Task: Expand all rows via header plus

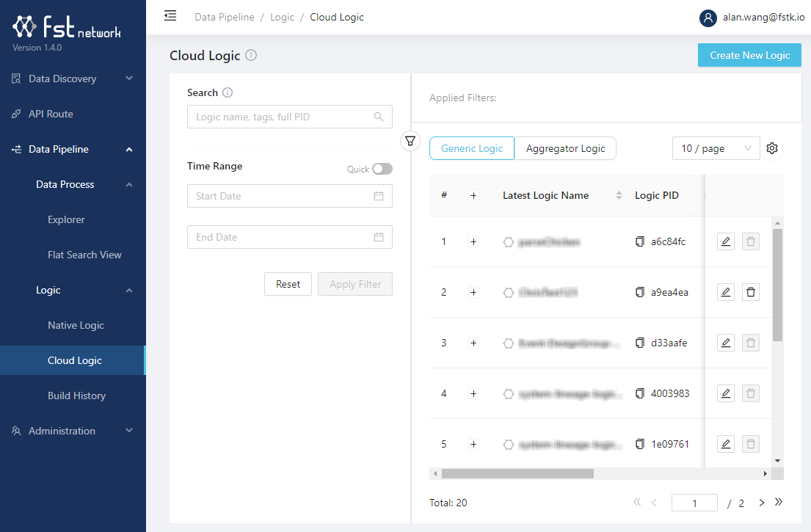Action: (x=473, y=195)
